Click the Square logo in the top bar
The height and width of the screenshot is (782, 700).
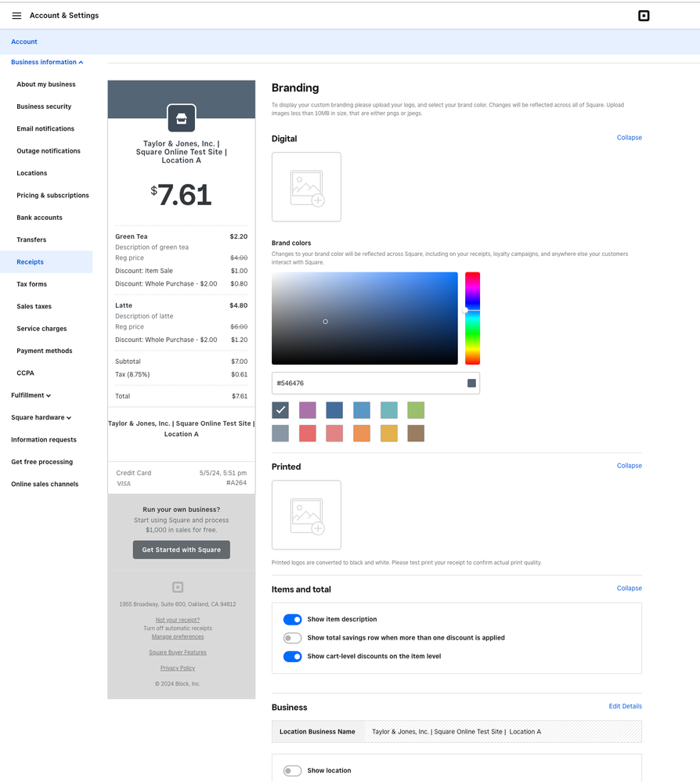click(644, 15)
